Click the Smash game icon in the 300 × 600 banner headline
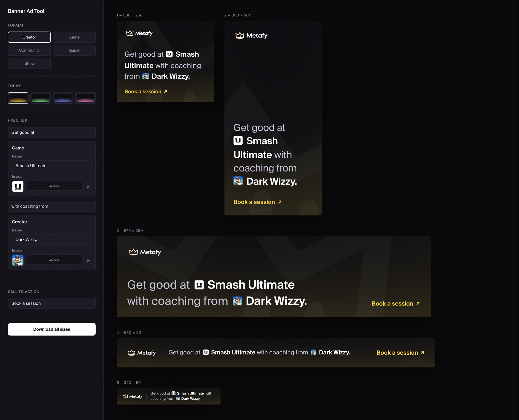Screen dimensions: 519x420 tap(238, 140)
